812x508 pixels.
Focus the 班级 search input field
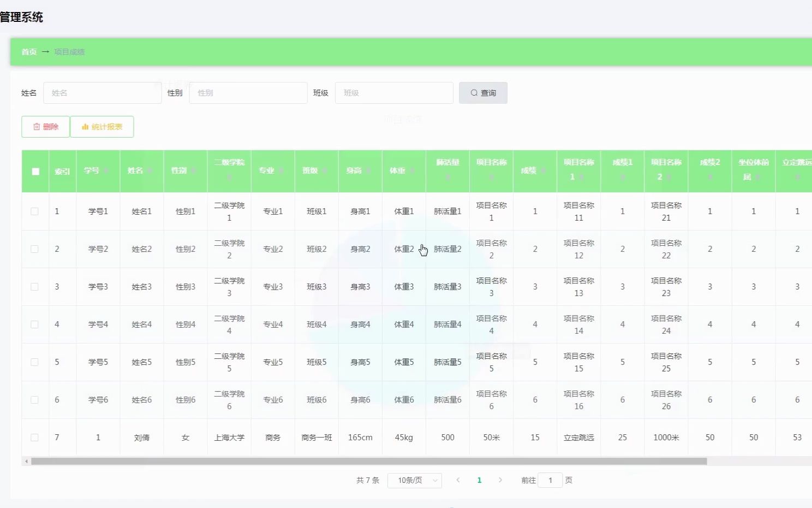coord(394,93)
